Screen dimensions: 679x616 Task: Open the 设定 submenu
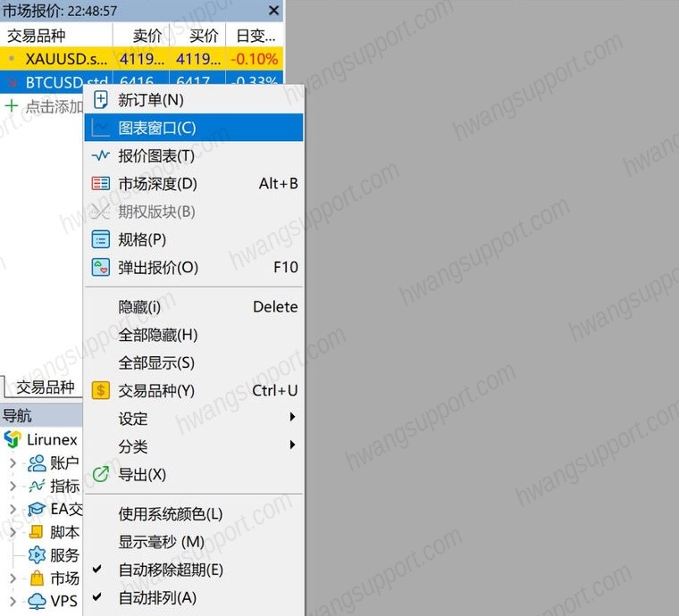(x=194, y=419)
